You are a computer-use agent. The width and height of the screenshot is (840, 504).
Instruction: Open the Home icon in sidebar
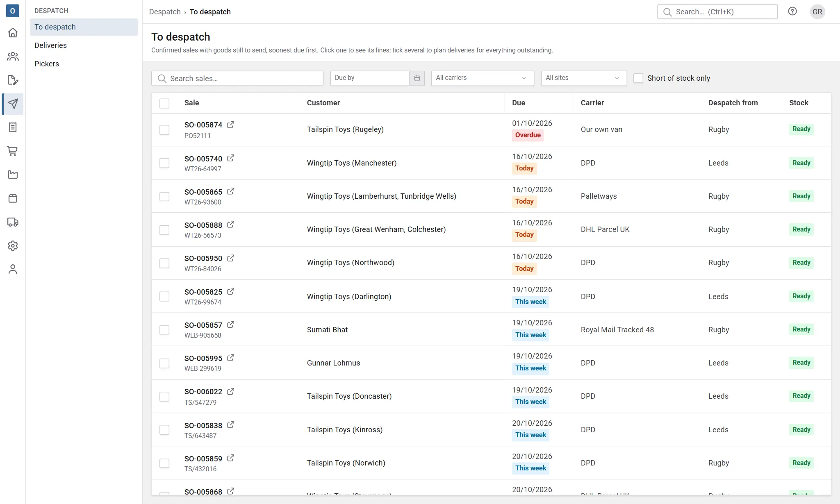(13, 32)
